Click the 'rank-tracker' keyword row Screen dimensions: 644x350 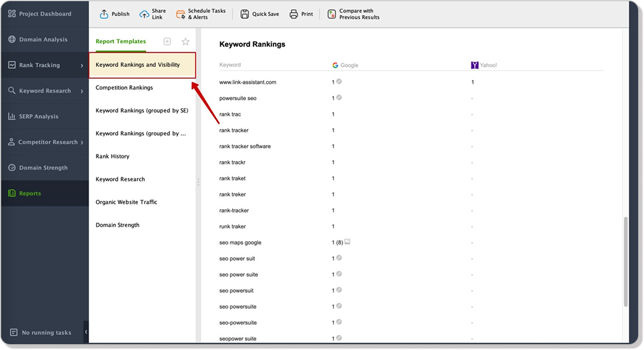(411, 210)
